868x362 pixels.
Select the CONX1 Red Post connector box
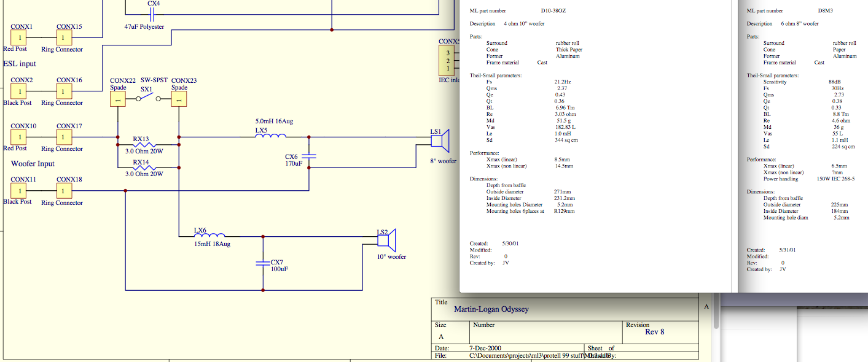[19, 38]
